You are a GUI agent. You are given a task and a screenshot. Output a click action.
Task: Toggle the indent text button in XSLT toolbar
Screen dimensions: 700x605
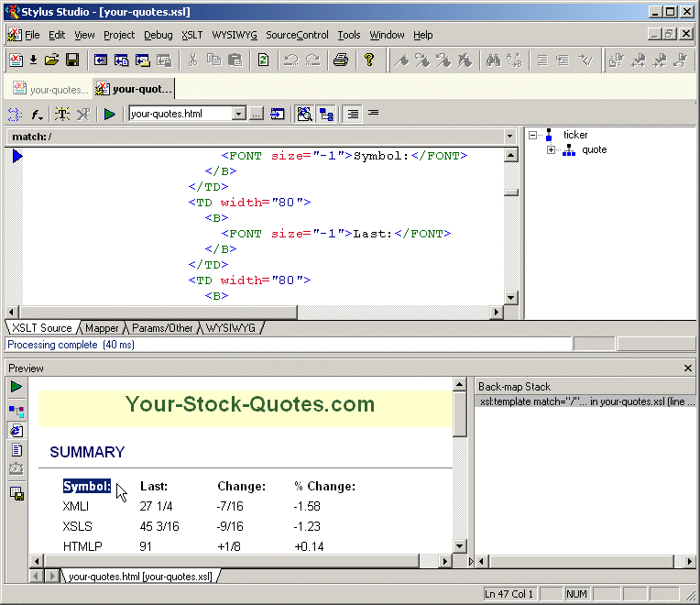point(353,115)
